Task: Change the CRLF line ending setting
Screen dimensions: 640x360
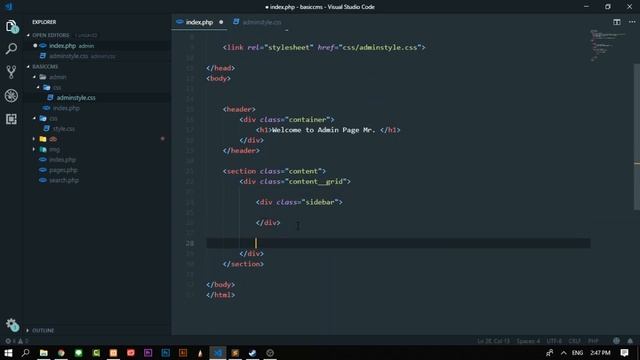Action: [574, 341]
